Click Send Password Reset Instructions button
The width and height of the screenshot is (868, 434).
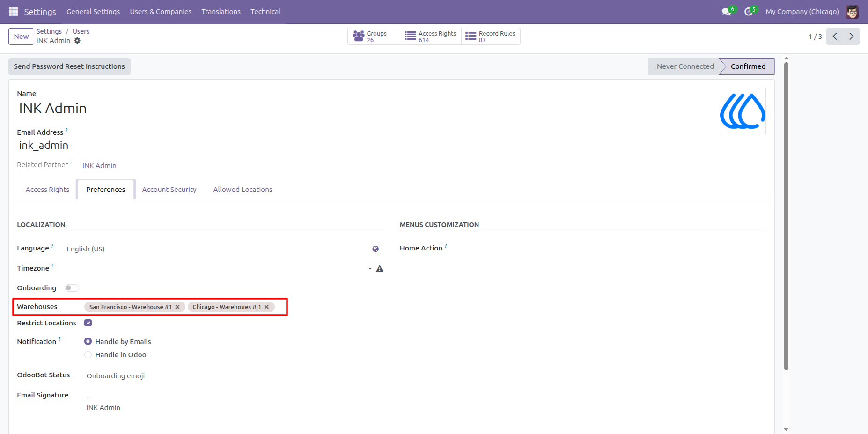pos(69,66)
